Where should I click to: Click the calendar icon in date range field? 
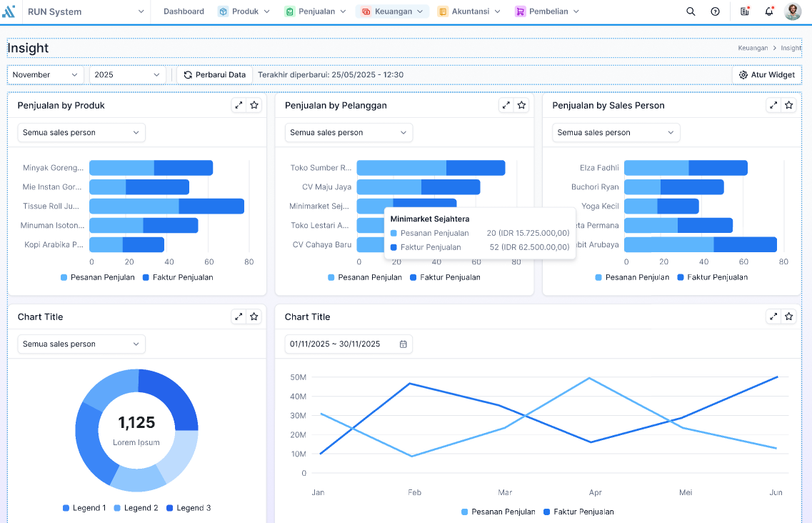pos(403,344)
